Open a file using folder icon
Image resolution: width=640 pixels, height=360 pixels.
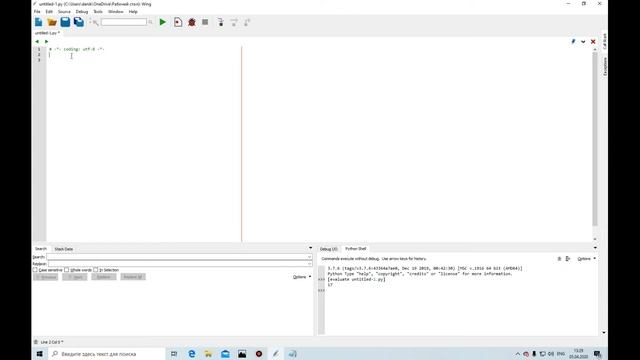pos(52,22)
